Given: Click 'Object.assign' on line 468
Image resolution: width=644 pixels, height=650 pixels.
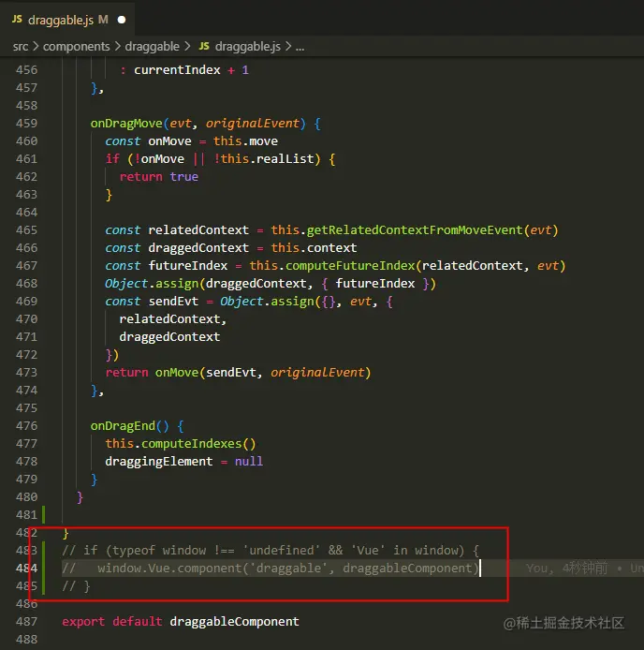Looking at the screenshot, I should (152, 284).
